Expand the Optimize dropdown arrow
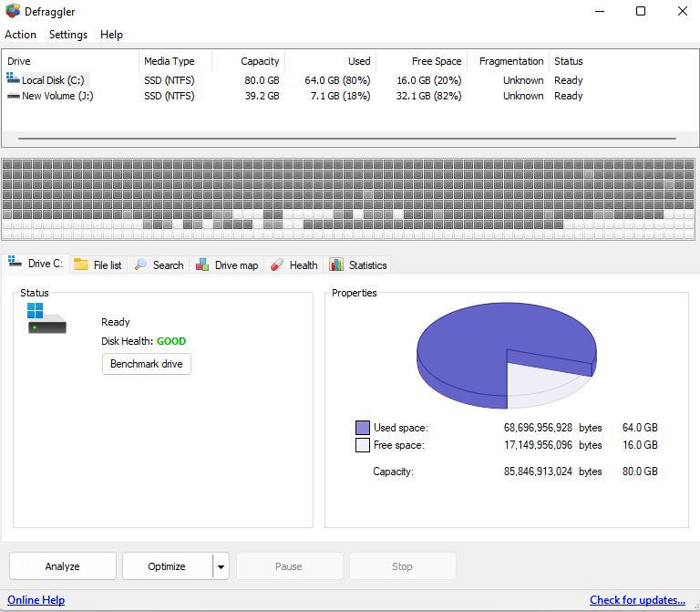The width and height of the screenshot is (700, 612). coord(221,566)
